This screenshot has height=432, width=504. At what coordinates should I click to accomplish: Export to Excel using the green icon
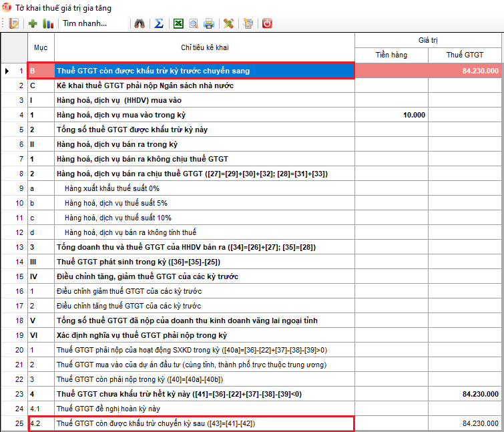click(x=178, y=23)
